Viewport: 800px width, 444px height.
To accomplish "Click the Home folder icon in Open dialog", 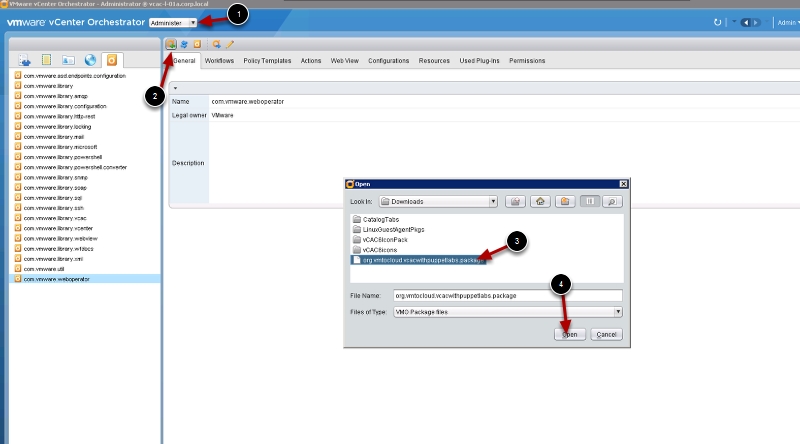I will [540, 202].
